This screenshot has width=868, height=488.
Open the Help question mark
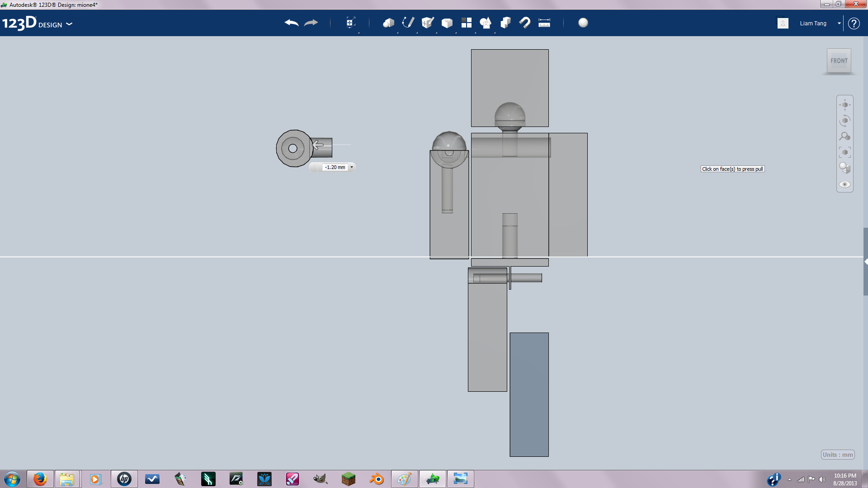854,23
